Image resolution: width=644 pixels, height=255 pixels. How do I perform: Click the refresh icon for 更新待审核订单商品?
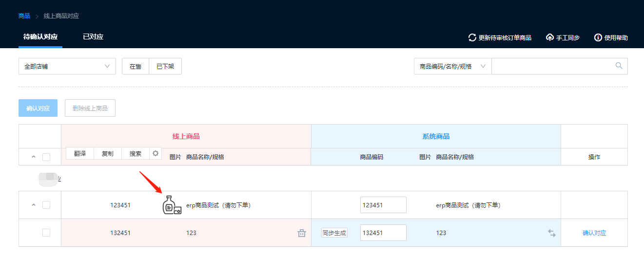click(472, 37)
